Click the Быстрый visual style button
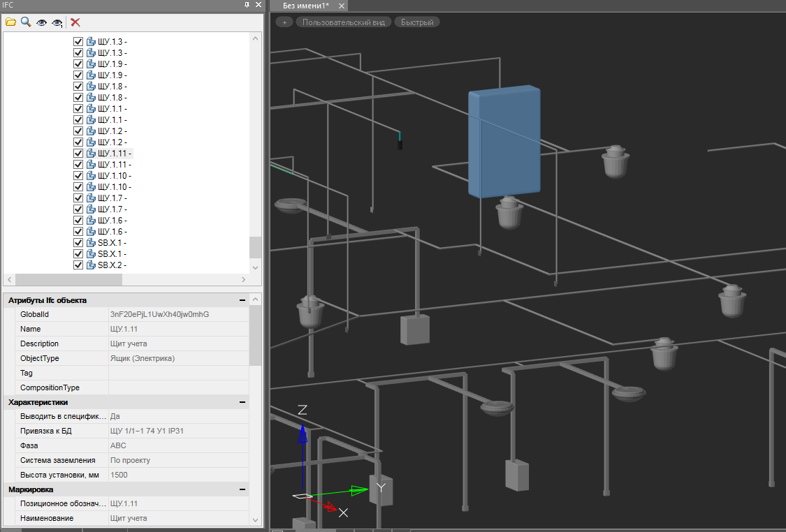The height and width of the screenshot is (532, 786). tap(417, 22)
